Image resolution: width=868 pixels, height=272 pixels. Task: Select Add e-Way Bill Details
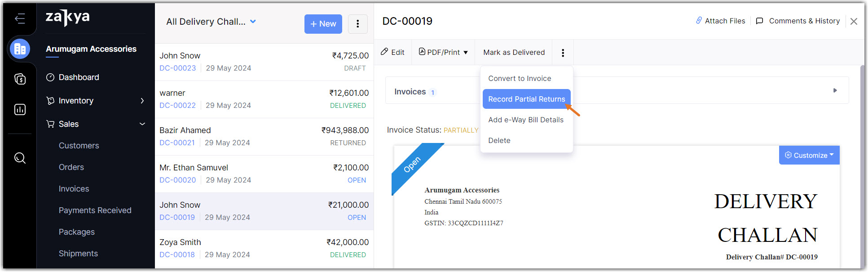point(526,120)
